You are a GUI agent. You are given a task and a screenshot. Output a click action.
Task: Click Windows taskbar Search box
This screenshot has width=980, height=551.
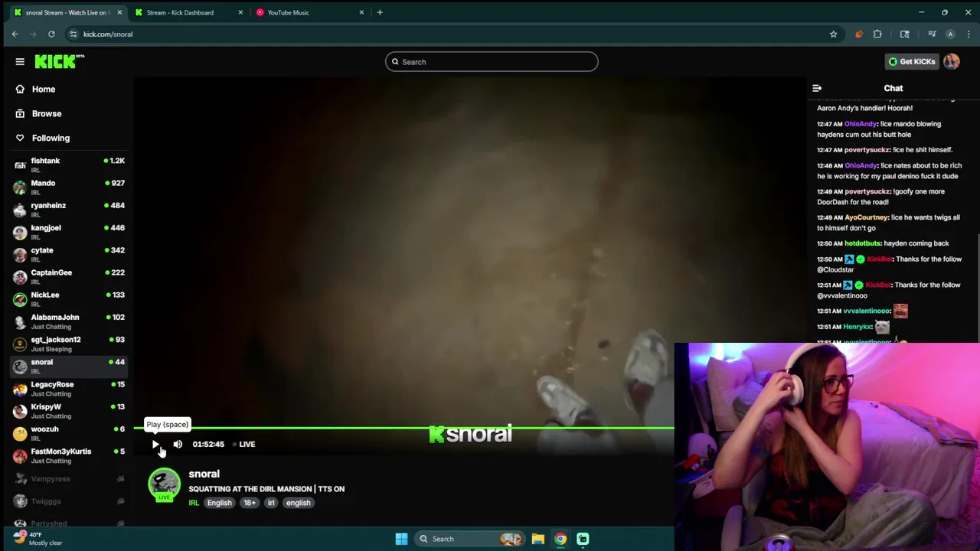click(x=469, y=539)
